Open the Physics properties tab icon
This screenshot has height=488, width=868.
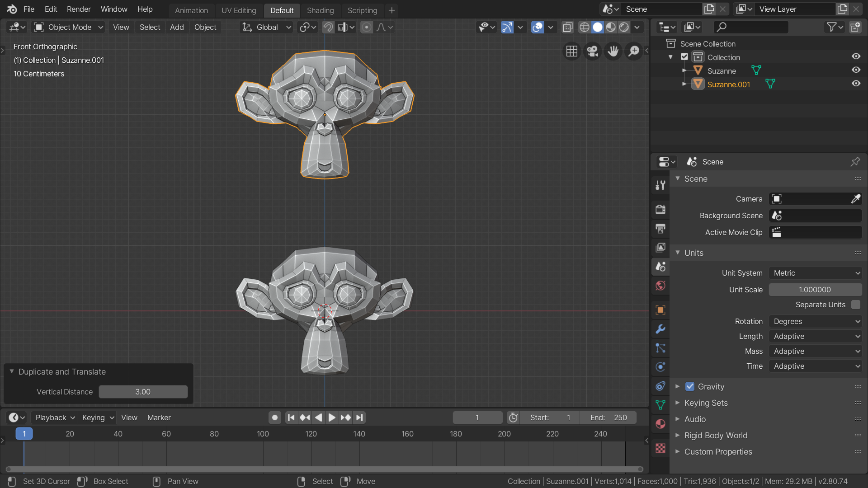click(x=660, y=367)
